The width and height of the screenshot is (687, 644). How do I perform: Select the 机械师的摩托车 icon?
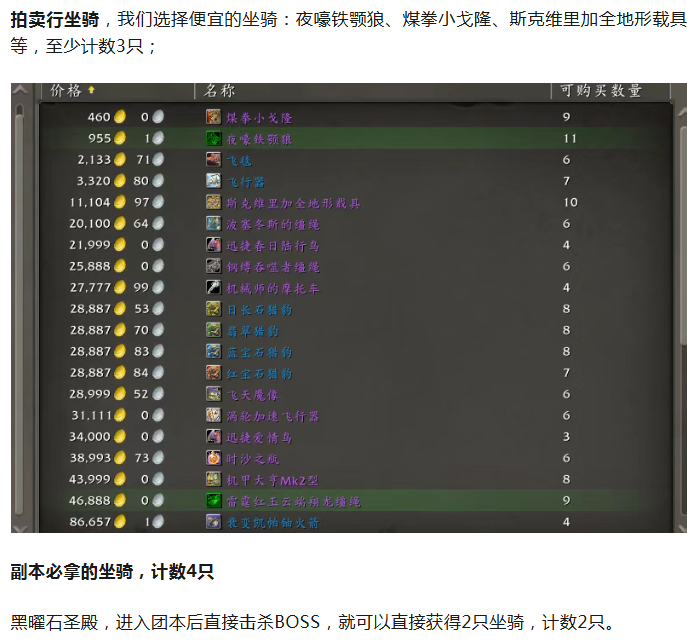(x=213, y=287)
